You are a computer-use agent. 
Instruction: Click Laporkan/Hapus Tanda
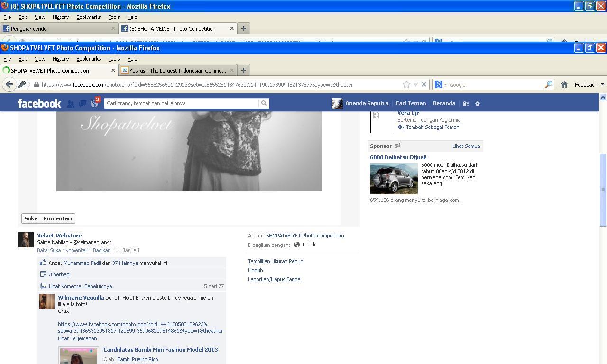(x=274, y=279)
